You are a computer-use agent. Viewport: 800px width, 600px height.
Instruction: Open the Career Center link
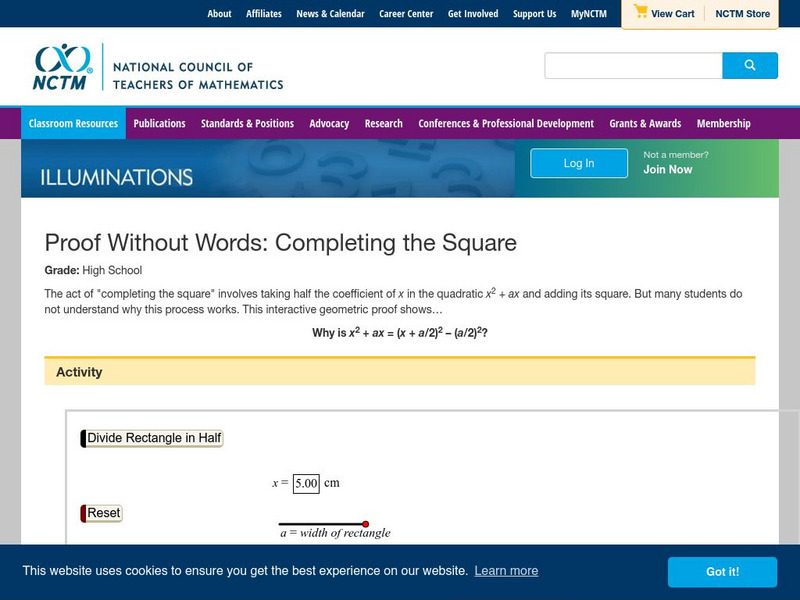pyautogui.click(x=406, y=14)
